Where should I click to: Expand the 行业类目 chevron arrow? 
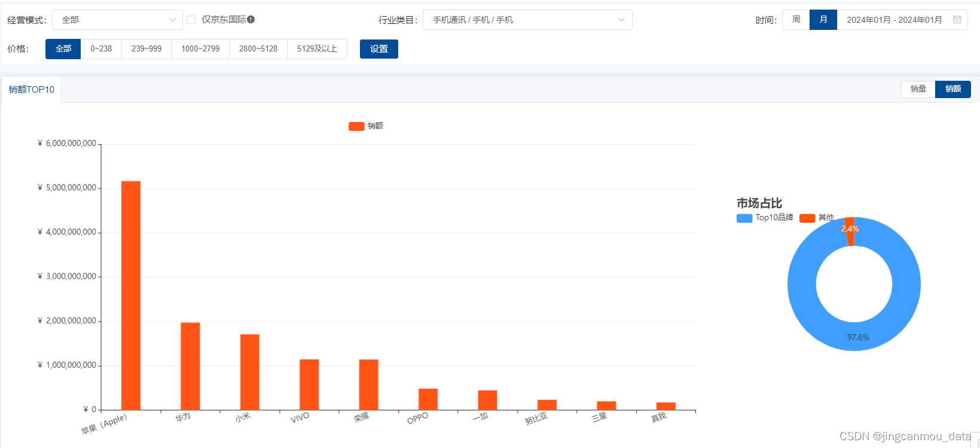click(621, 20)
